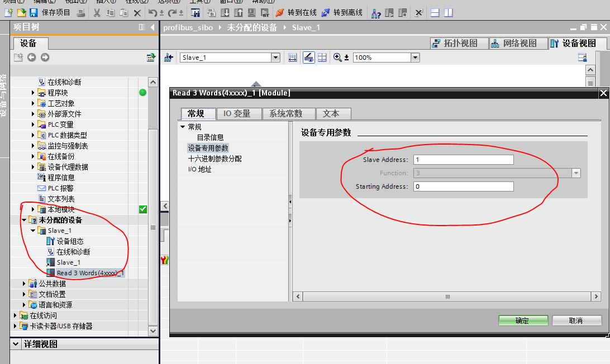
Task: Click project tree scrollbar down arrow
Action: 153,331
